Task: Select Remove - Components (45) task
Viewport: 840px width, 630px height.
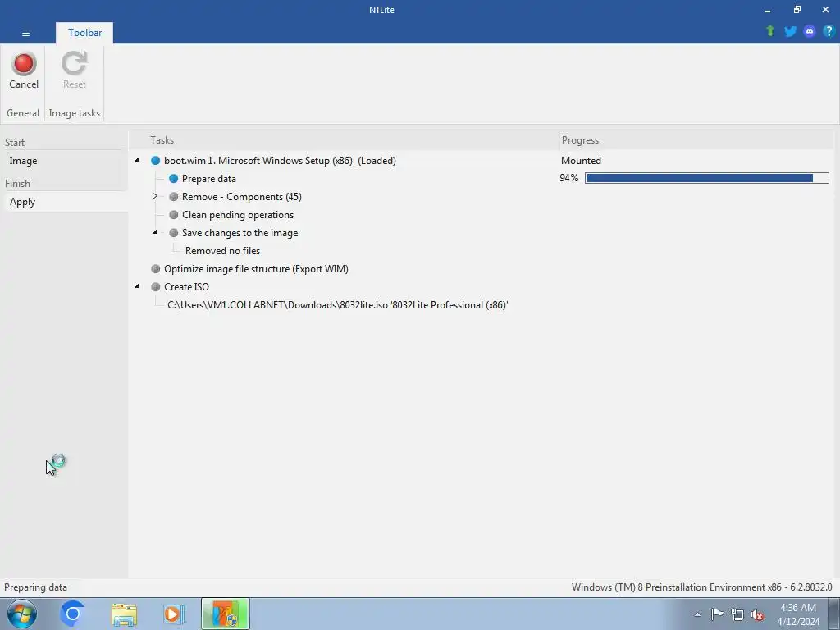Action: point(242,197)
